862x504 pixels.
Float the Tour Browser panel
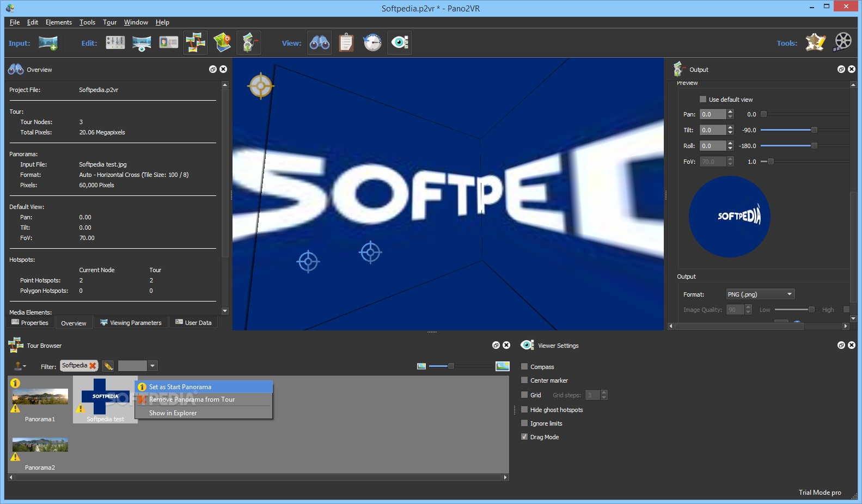click(496, 345)
